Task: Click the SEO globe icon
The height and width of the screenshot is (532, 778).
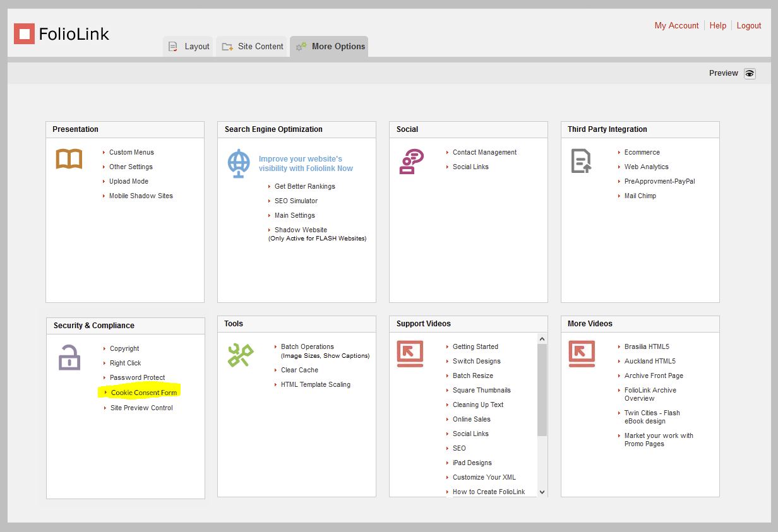Action: click(x=239, y=163)
